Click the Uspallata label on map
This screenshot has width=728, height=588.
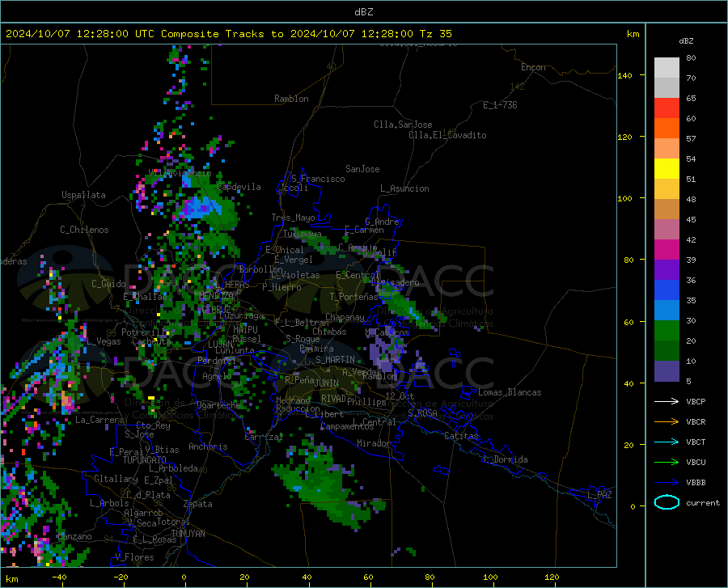[83, 196]
